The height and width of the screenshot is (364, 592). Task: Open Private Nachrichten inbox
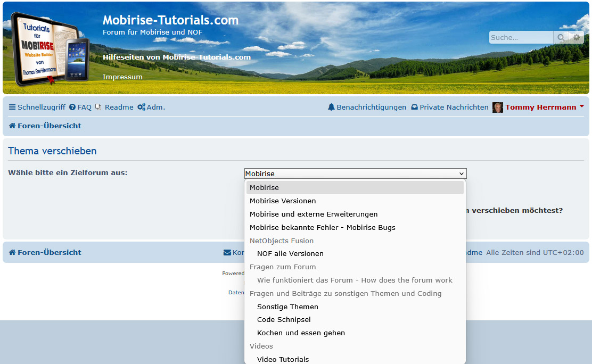(449, 107)
